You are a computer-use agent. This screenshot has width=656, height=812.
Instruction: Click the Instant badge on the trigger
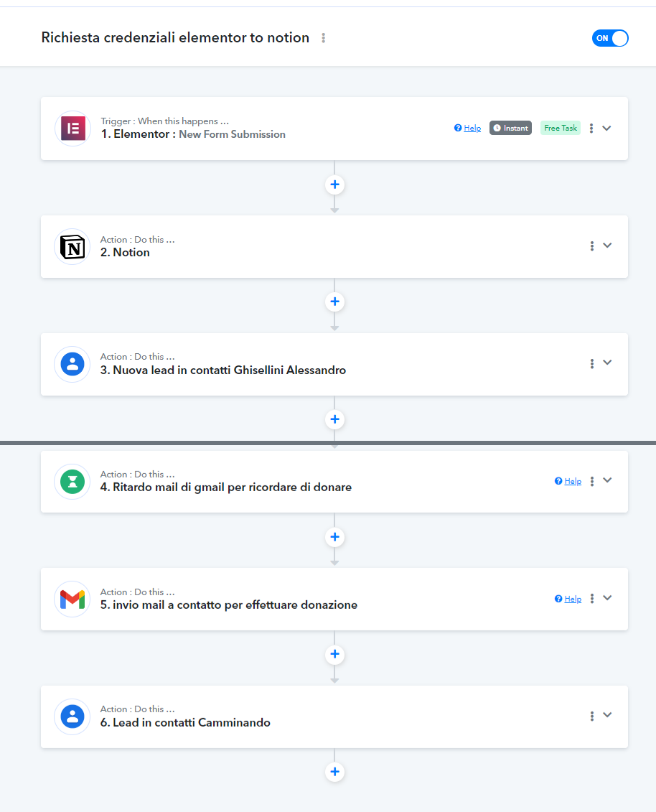[510, 128]
